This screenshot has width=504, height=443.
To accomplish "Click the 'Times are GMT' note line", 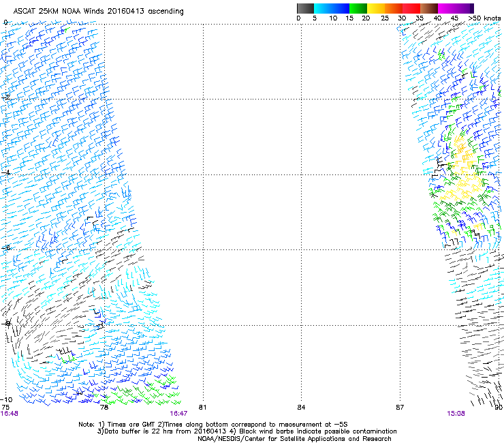I will pos(213,425).
